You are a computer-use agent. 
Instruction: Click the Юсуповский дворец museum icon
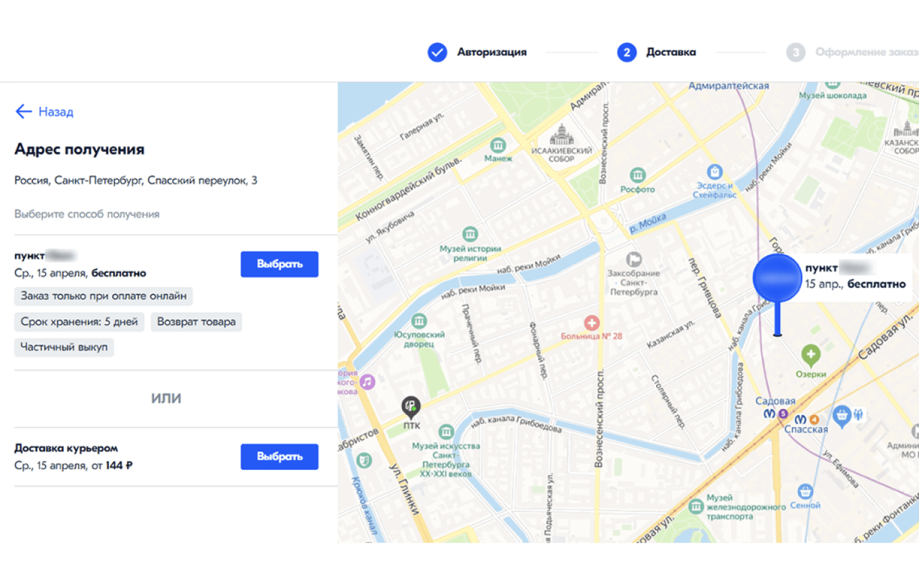(419, 320)
